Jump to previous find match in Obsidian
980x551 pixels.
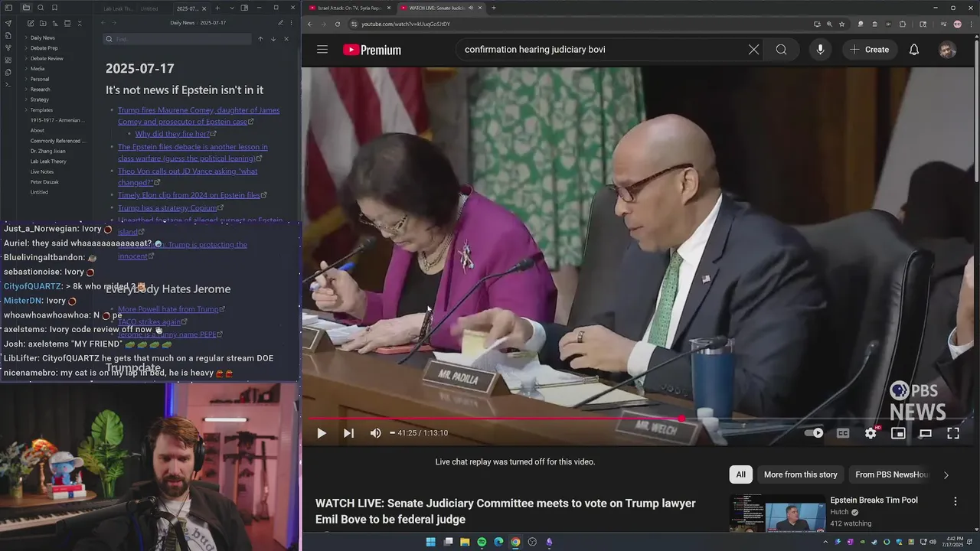coord(260,39)
